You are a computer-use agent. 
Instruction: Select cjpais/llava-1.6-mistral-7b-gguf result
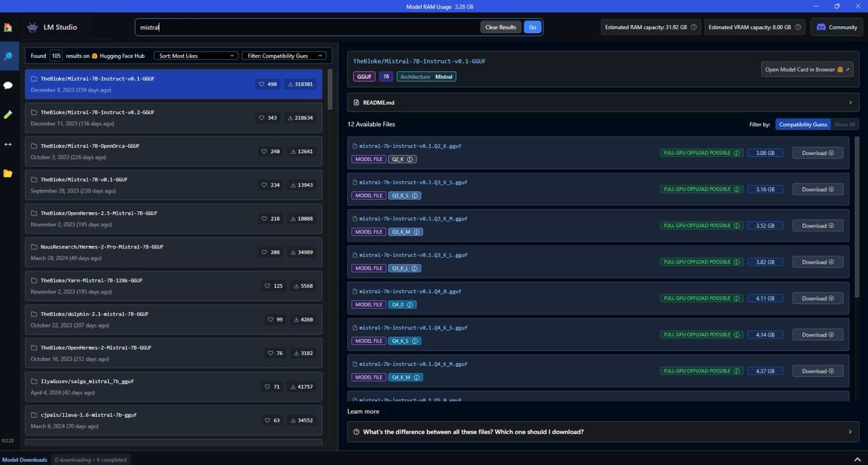(x=174, y=420)
